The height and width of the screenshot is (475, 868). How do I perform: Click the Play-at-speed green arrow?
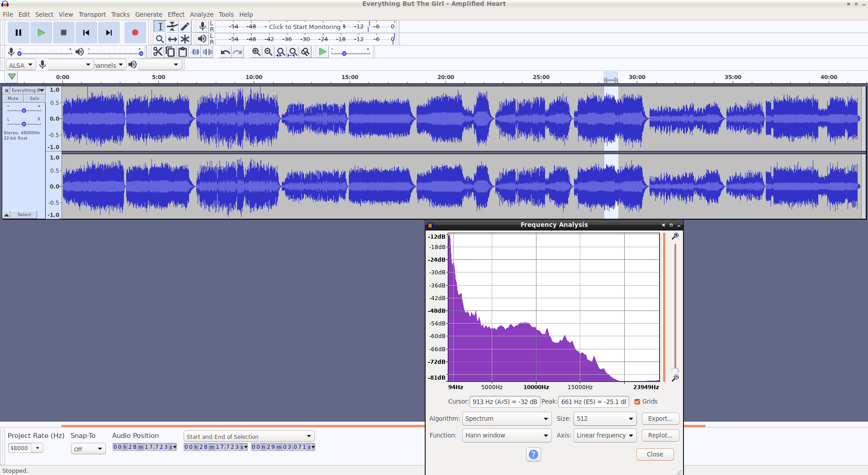[x=323, y=52]
